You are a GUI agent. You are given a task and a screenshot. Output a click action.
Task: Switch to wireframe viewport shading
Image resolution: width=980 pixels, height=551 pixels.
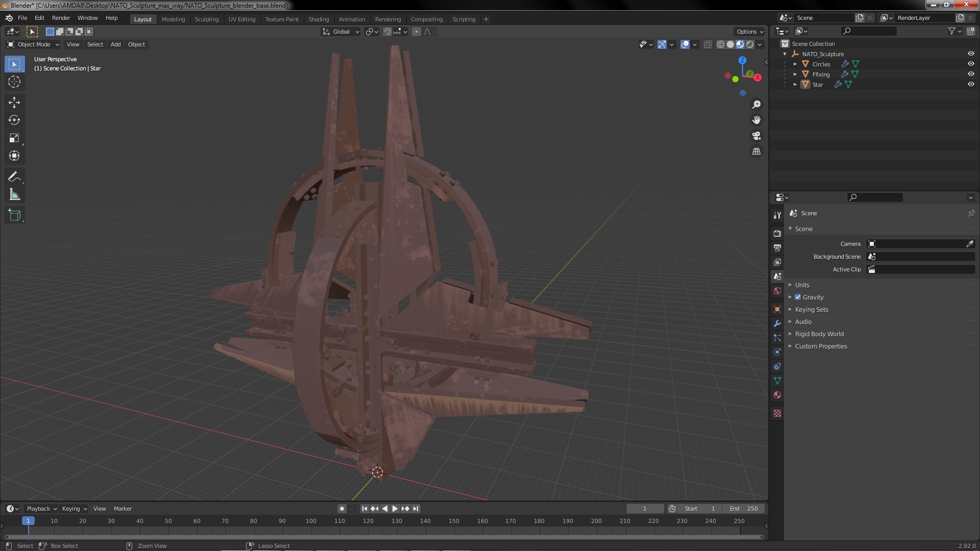click(x=721, y=44)
